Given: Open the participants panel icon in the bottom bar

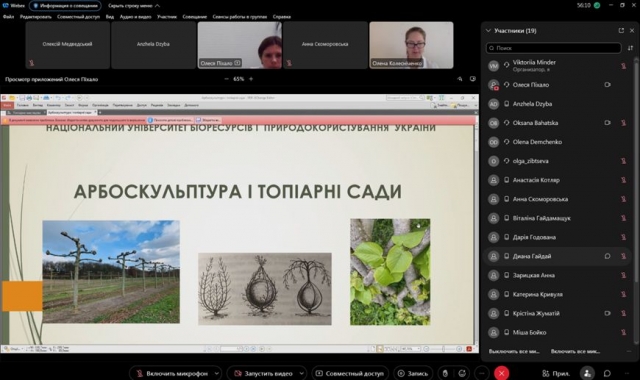Looking at the screenshot, I should click(x=587, y=373).
